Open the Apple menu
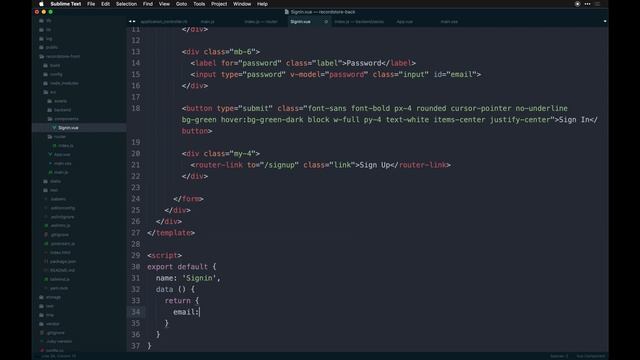Screen dimensions: 640x360 41,4
